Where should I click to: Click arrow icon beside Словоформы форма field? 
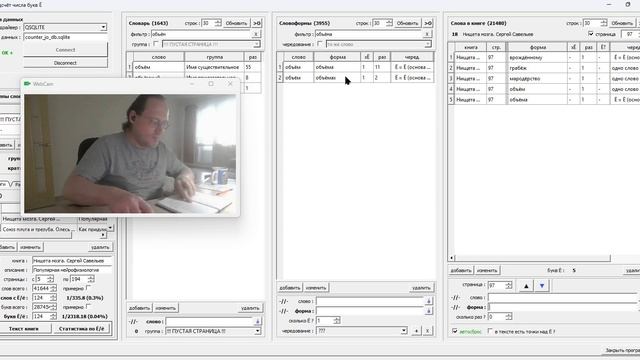point(428,311)
